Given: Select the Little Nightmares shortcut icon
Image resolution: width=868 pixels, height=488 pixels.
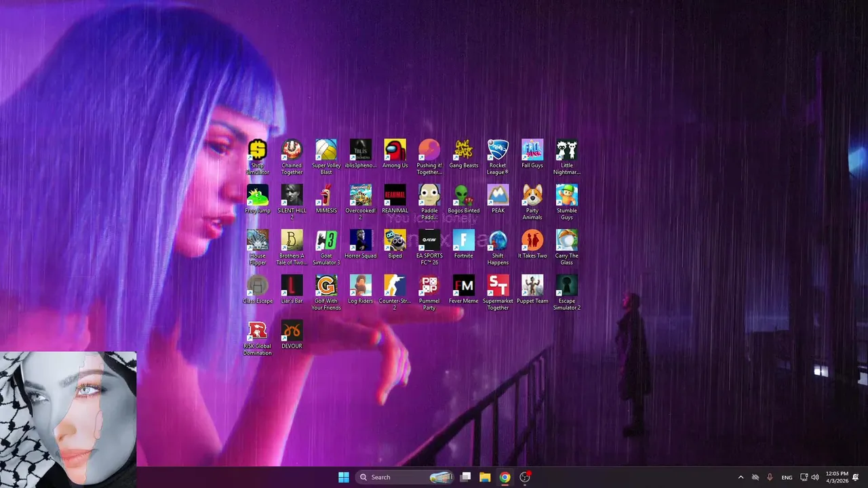Looking at the screenshot, I should click(567, 157).
